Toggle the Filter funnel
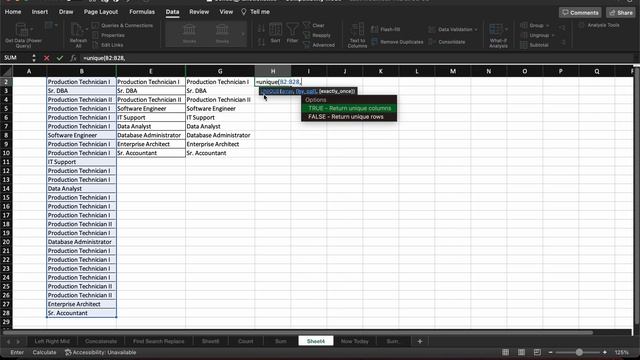The height and width of the screenshot is (360, 640). [x=292, y=33]
